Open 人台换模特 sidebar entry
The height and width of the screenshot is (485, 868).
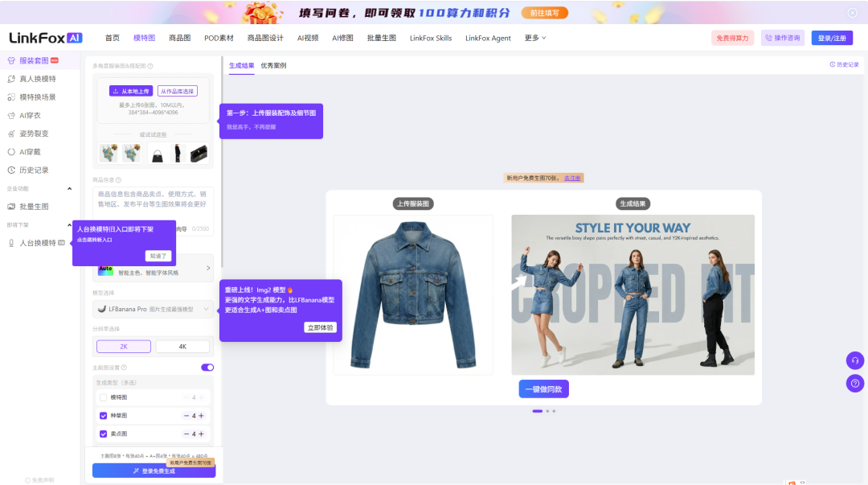coord(36,243)
